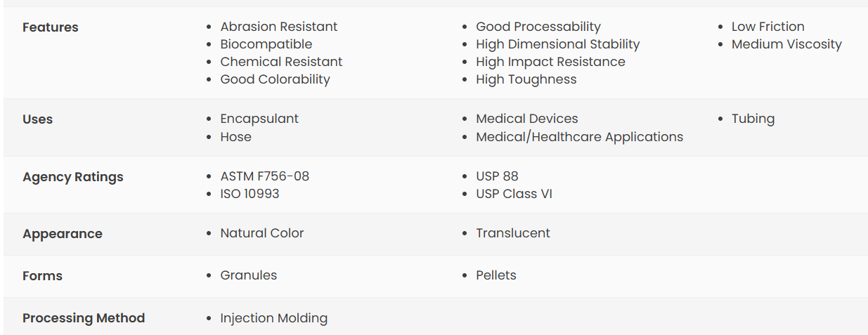The width and height of the screenshot is (868, 335).
Task: Click the Abrasion Resistant feature
Action: [279, 27]
